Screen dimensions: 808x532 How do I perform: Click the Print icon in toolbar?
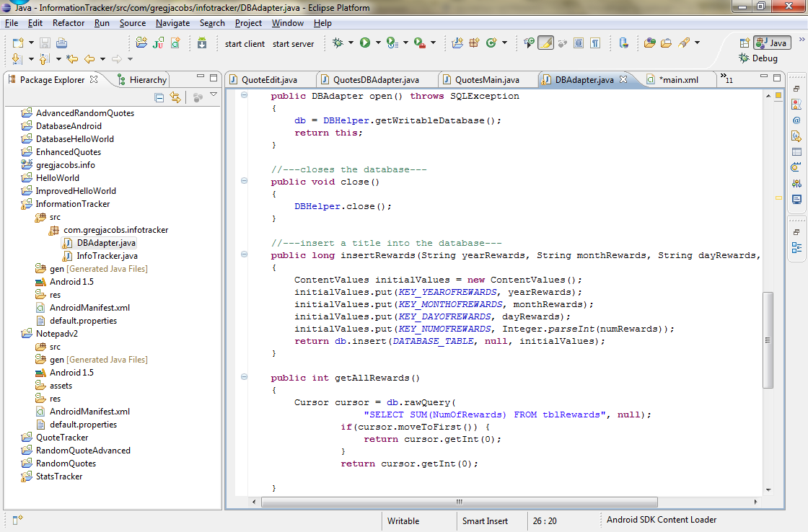pos(61,43)
